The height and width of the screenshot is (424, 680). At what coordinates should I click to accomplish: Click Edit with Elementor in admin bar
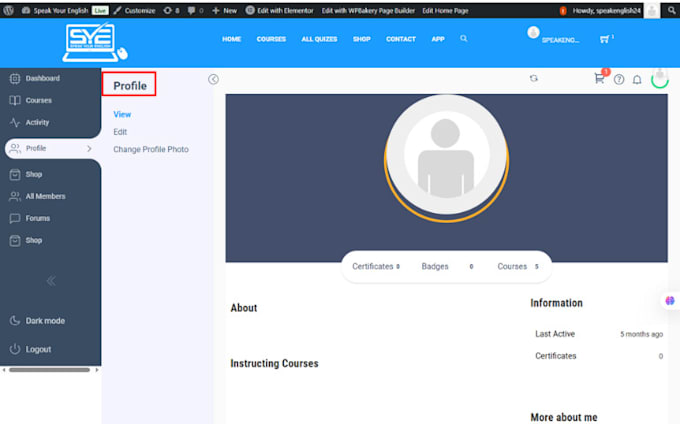[x=279, y=10]
